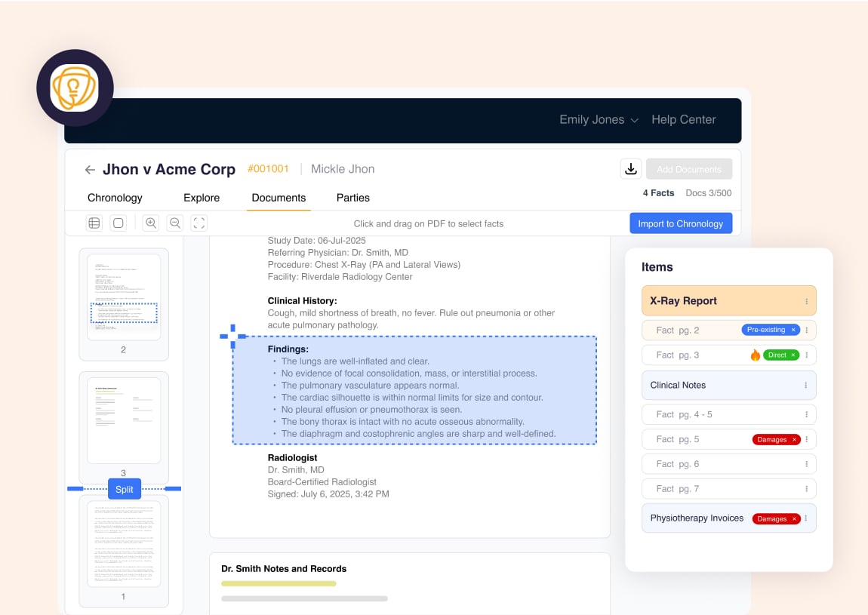868x615 pixels.
Task: Select the single page view icon
Action: point(119,223)
